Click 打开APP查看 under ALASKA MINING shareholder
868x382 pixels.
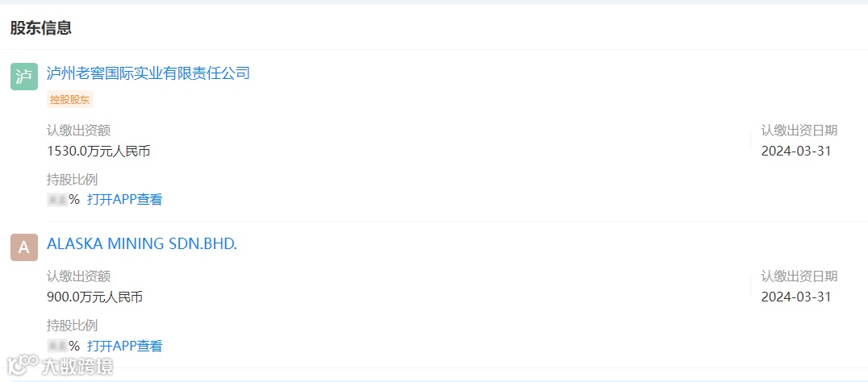click(x=125, y=347)
